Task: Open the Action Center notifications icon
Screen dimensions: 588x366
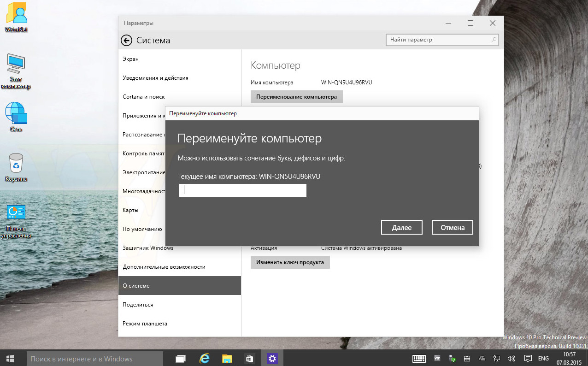Action: (527, 359)
